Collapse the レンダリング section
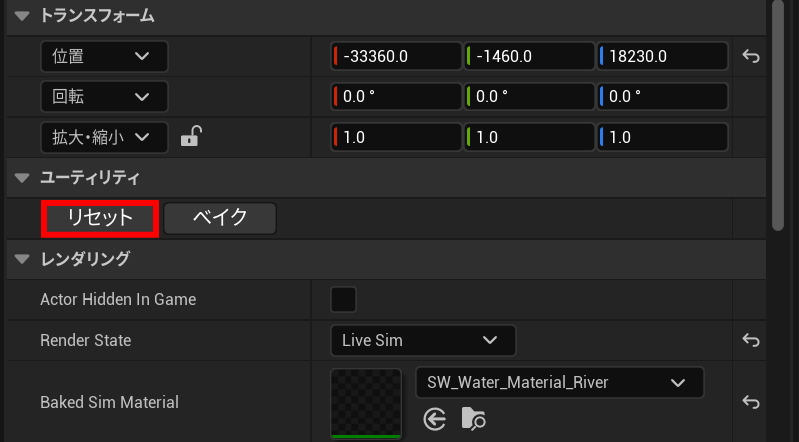 22,259
